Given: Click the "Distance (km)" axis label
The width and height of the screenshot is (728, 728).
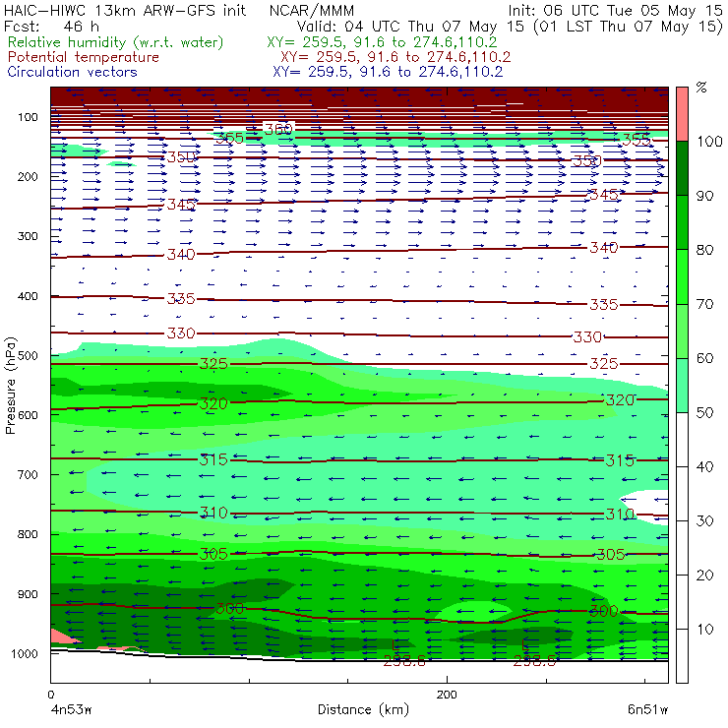Looking at the screenshot, I should click(x=364, y=709).
